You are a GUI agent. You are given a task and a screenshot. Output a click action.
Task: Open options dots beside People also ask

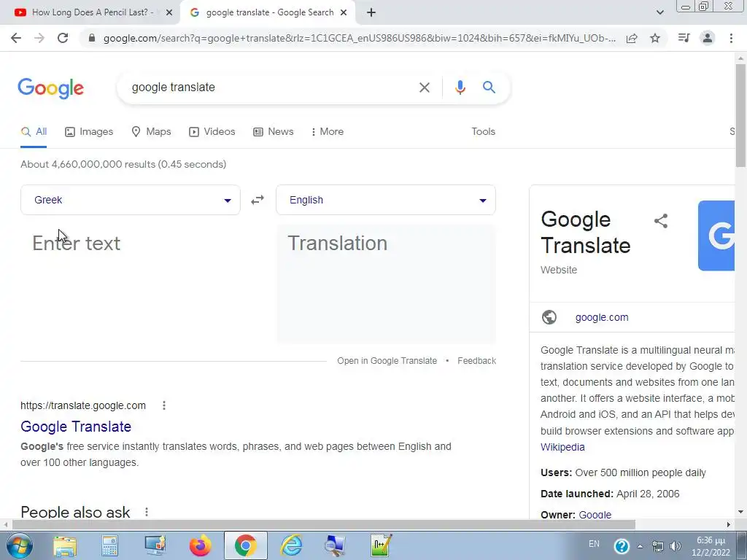tap(146, 512)
